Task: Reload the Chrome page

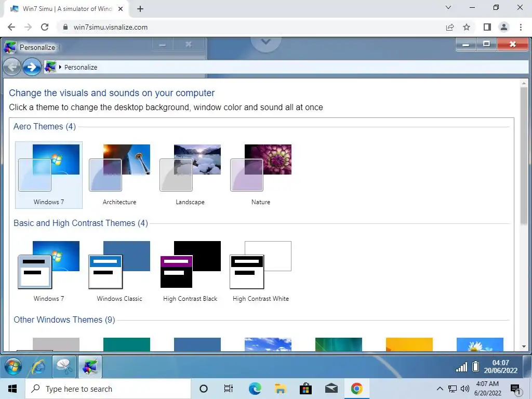Action: click(45, 27)
